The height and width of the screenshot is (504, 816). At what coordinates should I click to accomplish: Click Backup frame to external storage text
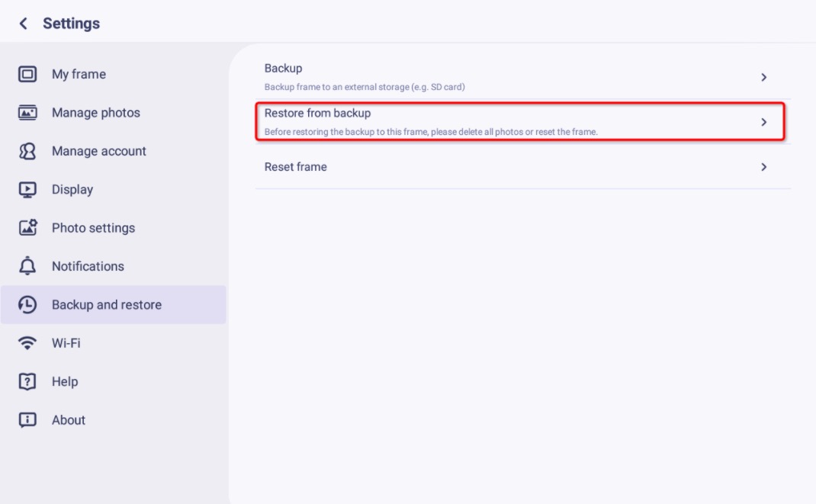pos(365,87)
